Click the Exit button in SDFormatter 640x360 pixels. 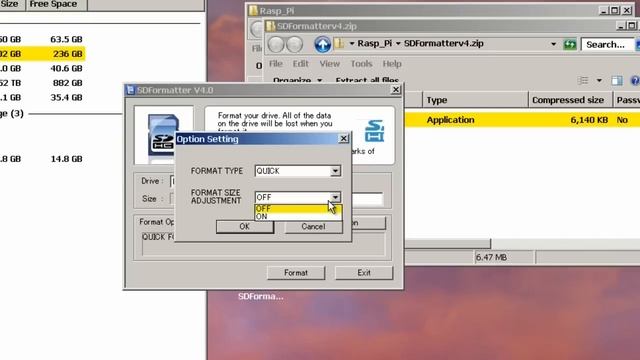click(364, 273)
